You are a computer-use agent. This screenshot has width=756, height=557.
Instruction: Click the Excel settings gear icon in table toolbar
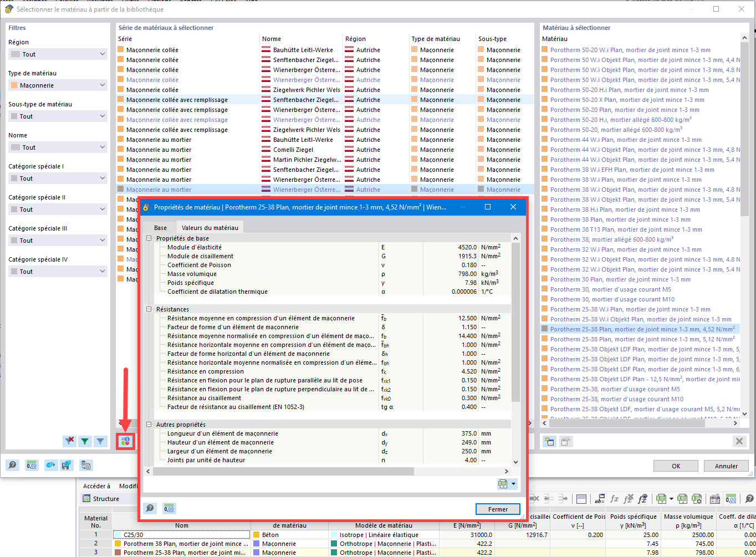(x=697, y=499)
